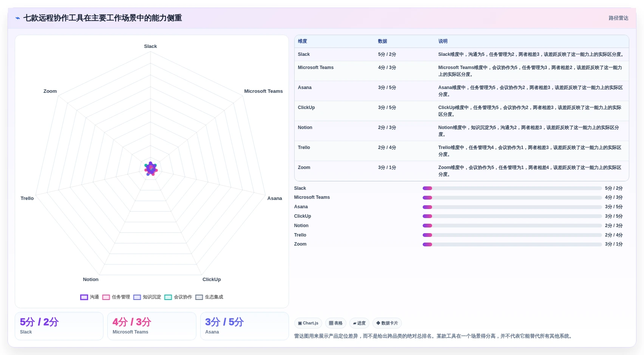
Task: Click the Asana axis label on the radar
Action: coord(275,198)
